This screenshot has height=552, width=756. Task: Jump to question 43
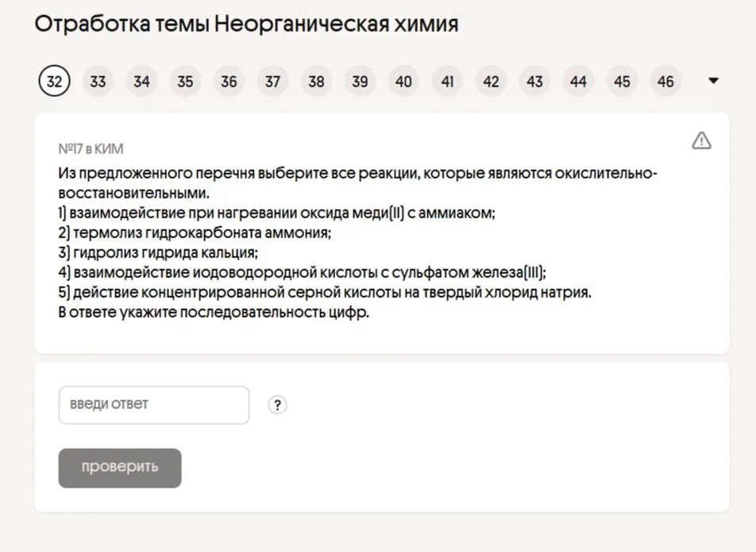coord(534,81)
